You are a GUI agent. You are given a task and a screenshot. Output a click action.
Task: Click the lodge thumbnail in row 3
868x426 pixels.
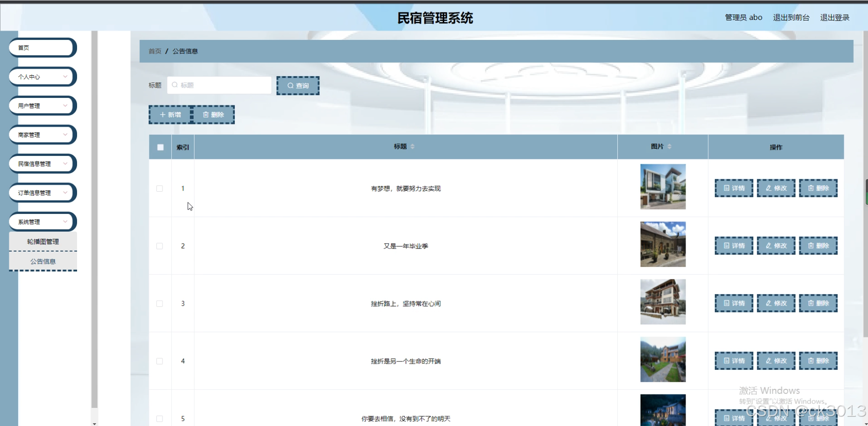(663, 302)
